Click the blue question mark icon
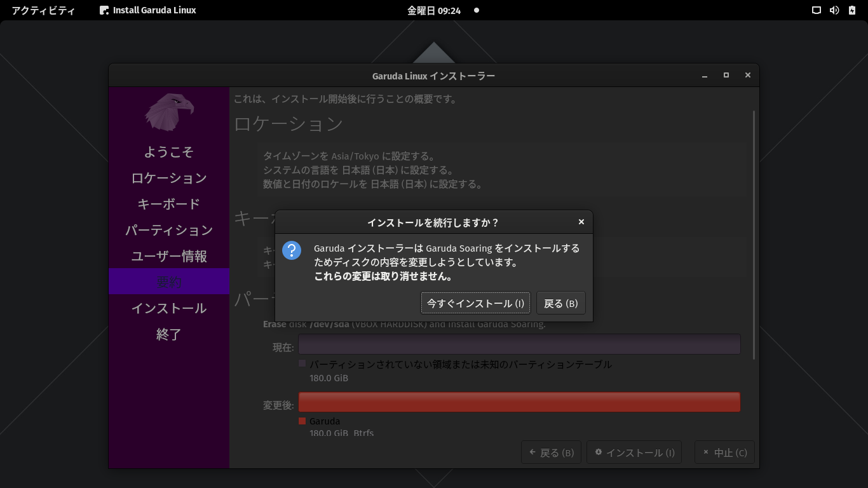868x488 pixels. pyautogui.click(x=292, y=250)
